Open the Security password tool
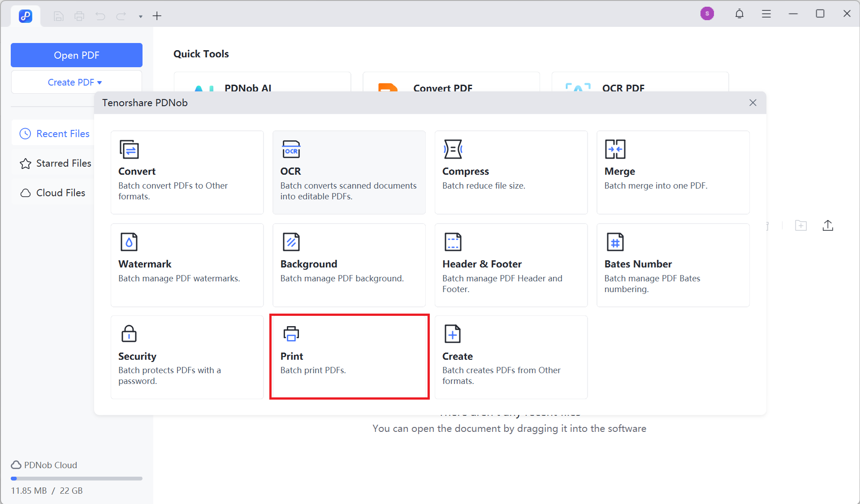860x504 pixels. 187,357
